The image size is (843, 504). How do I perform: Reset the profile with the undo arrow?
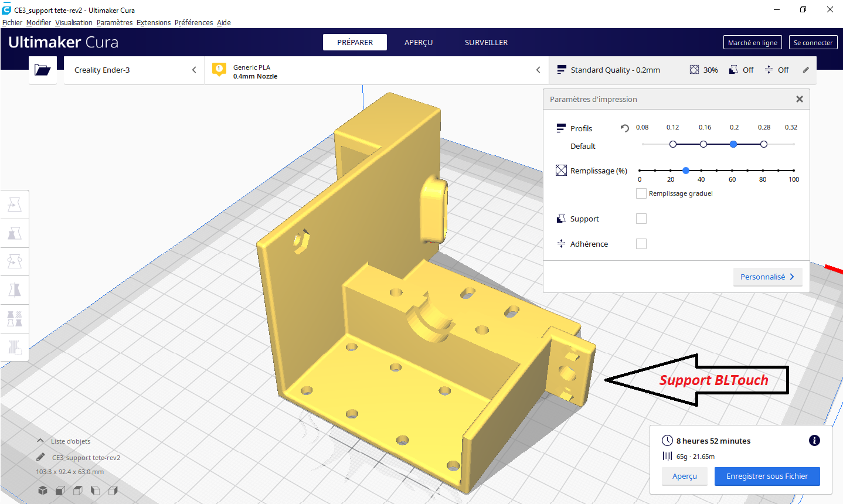624,128
